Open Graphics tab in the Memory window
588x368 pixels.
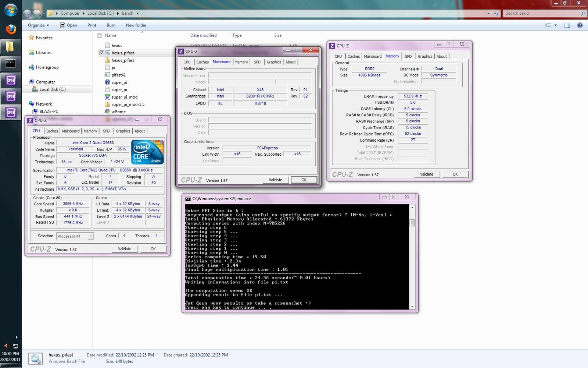tap(425, 56)
